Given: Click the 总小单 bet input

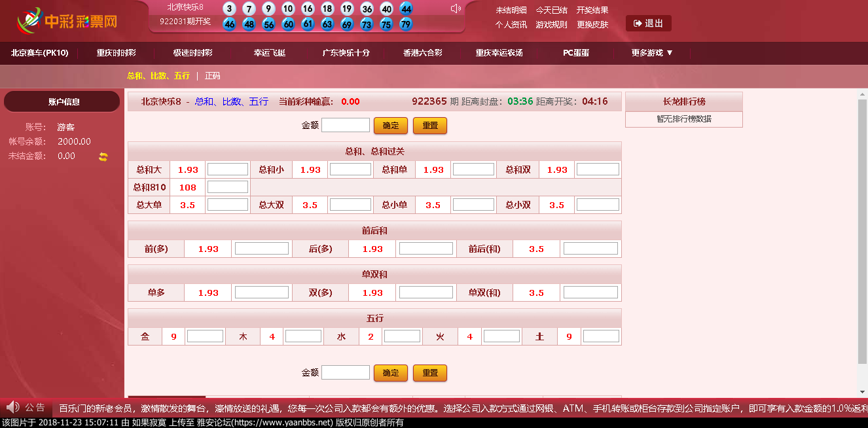Looking at the screenshot, I should coord(473,205).
